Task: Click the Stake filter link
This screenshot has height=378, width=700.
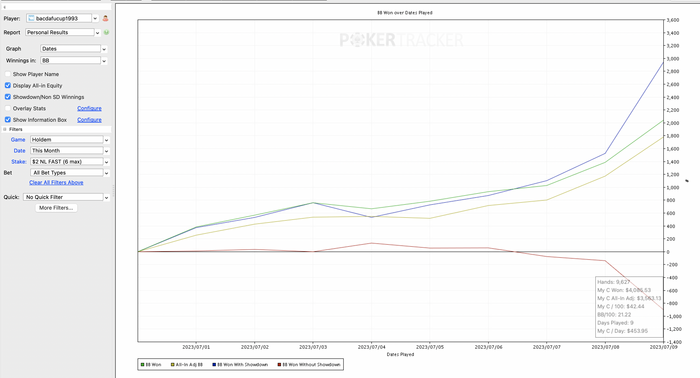Action: tap(19, 162)
